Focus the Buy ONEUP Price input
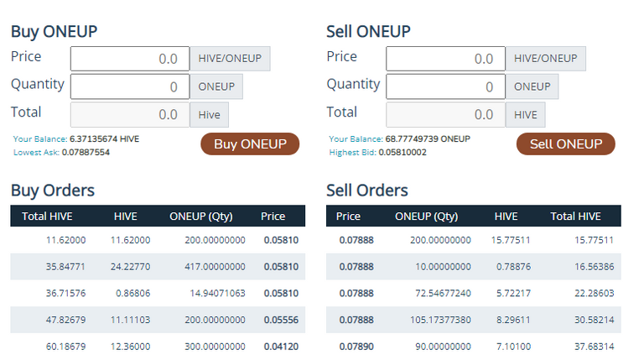This screenshot has width=644, height=355. (130, 59)
